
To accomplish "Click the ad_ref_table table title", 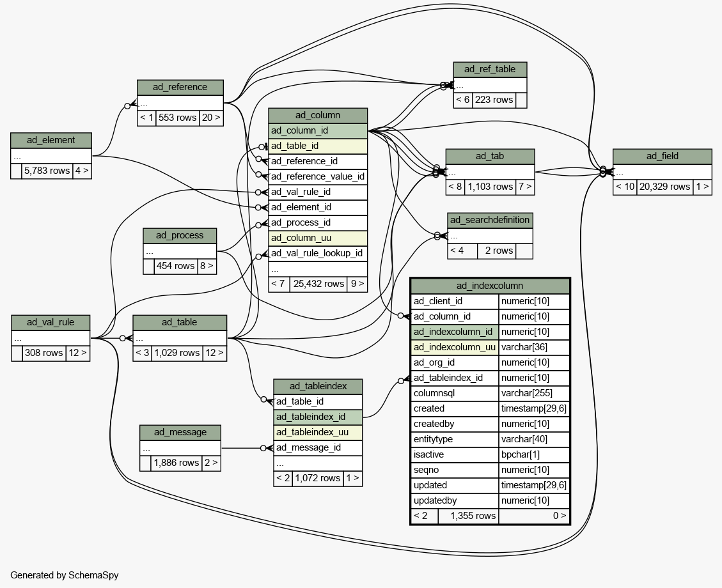I will (490, 70).
